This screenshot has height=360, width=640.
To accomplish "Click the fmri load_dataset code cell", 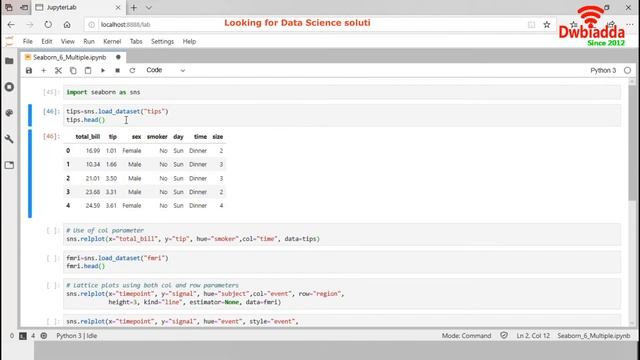I will pos(342,262).
